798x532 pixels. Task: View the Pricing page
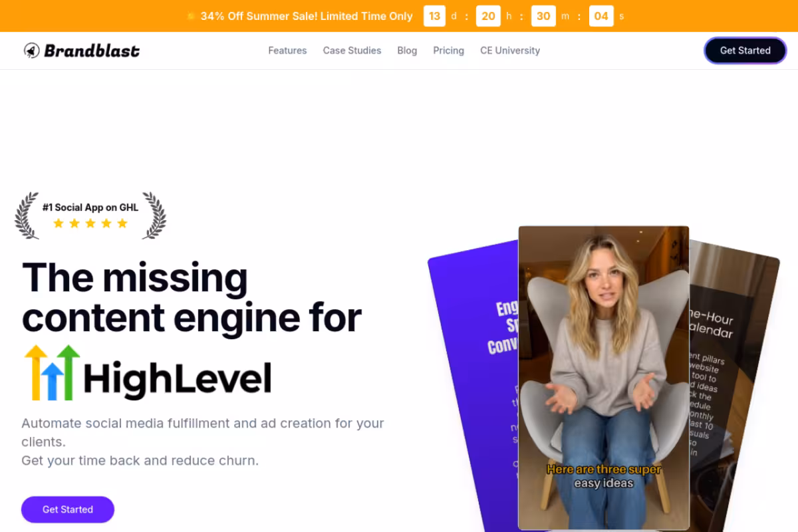[x=448, y=51]
